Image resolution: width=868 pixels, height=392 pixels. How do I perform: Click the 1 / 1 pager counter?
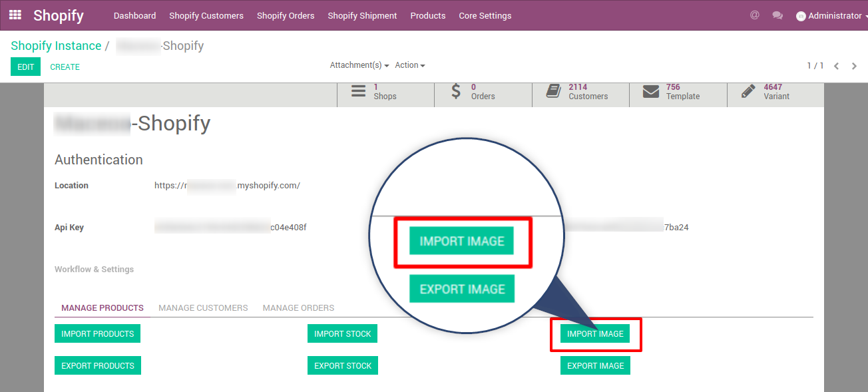point(815,66)
